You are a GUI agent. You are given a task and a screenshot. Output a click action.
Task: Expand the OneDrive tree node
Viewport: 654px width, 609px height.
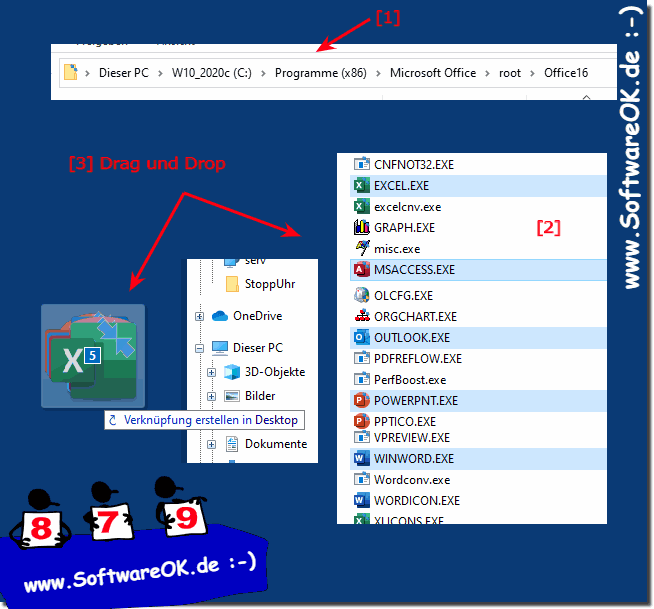pos(199,317)
